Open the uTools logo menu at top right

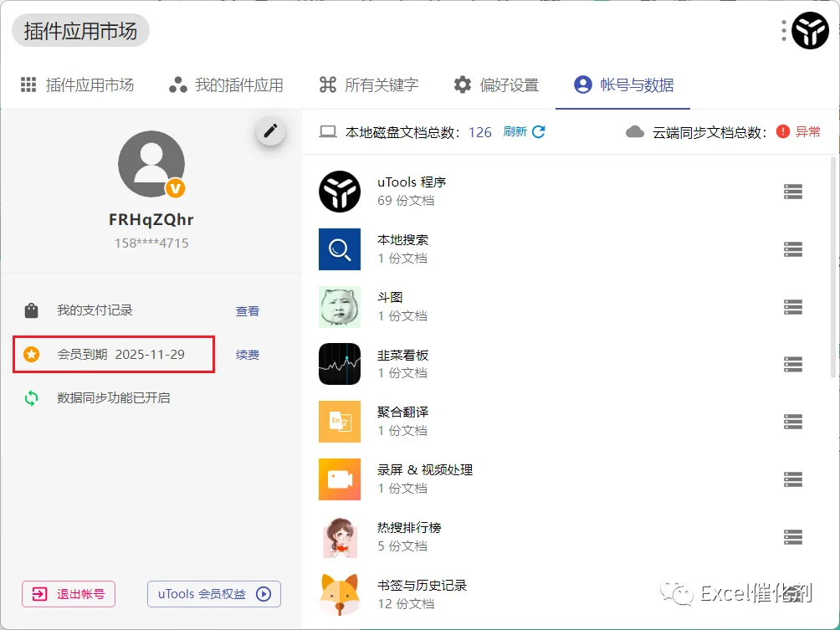810,30
